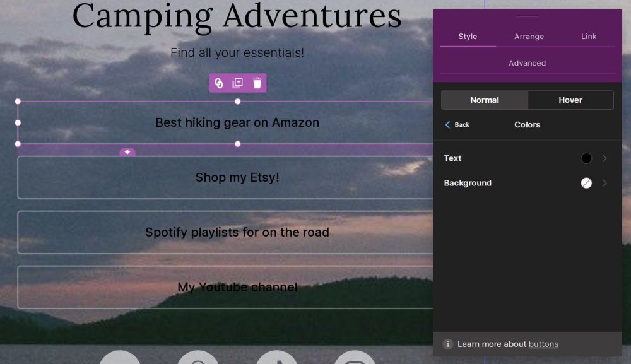631x364 pixels.
Task: Select the Best hiking gear on Amazon button
Action: [237, 122]
